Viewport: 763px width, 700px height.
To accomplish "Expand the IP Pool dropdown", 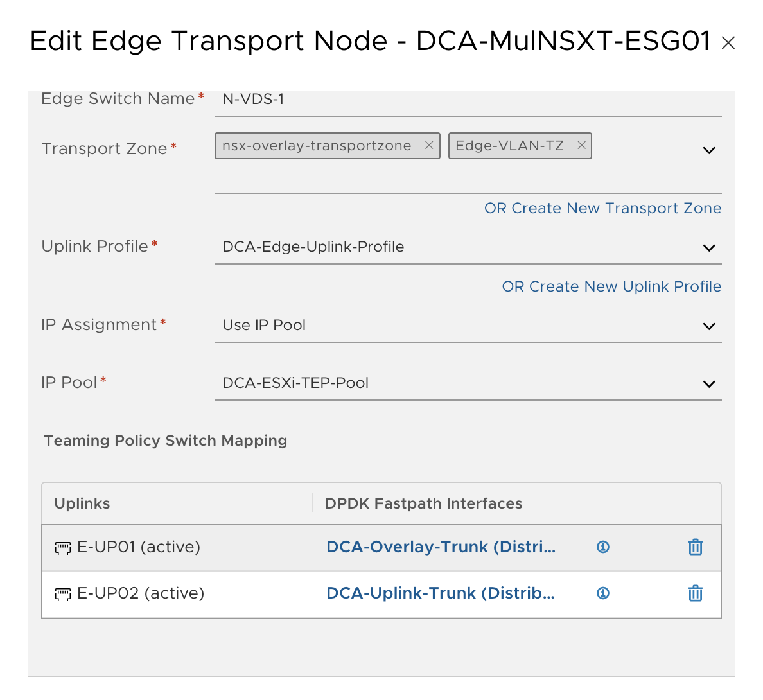I will point(709,384).
